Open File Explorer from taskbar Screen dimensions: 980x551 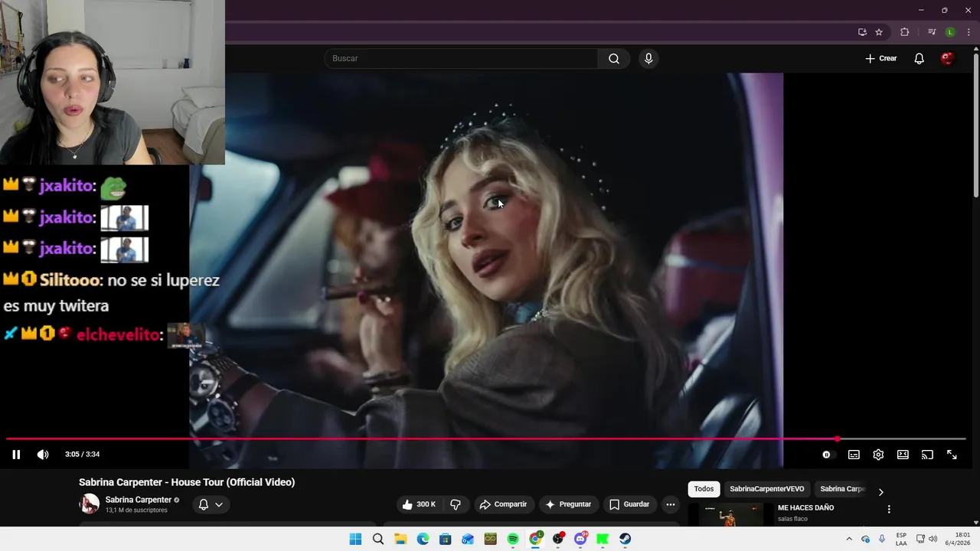click(x=400, y=539)
